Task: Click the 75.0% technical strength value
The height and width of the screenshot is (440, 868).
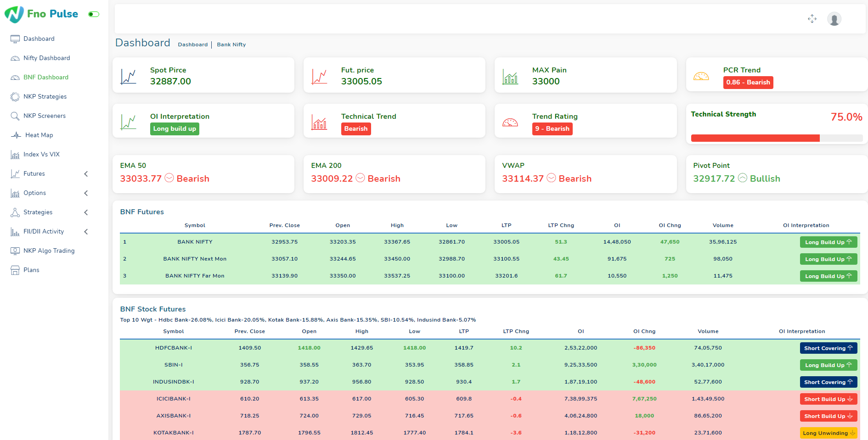Action: (x=846, y=117)
